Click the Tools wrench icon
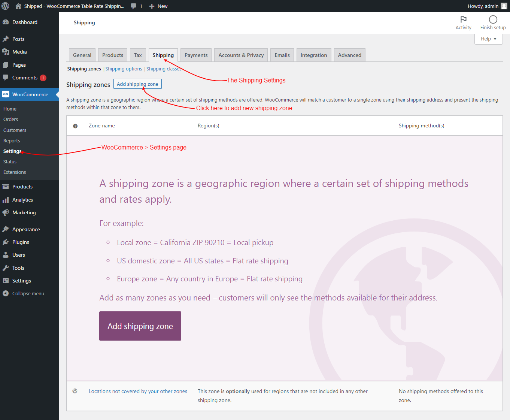The image size is (510, 420). click(x=6, y=268)
